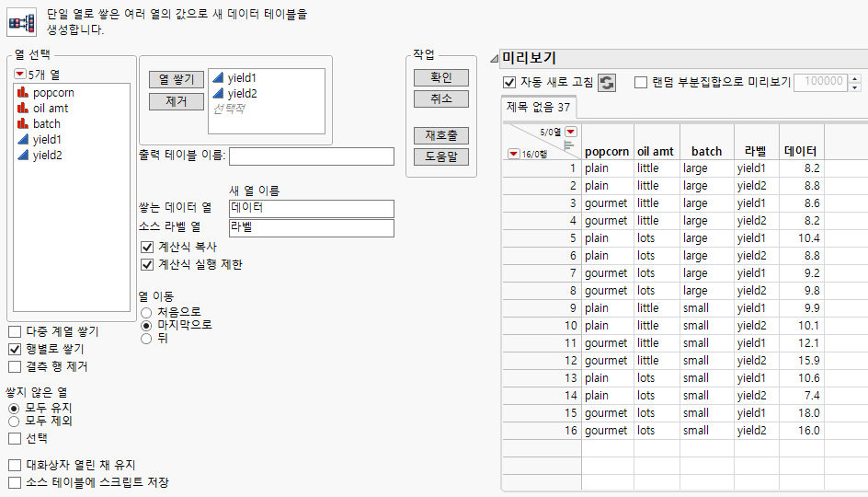Select 모두 유지 radio button
This screenshot has width=868, height=497.
[14, 409]
